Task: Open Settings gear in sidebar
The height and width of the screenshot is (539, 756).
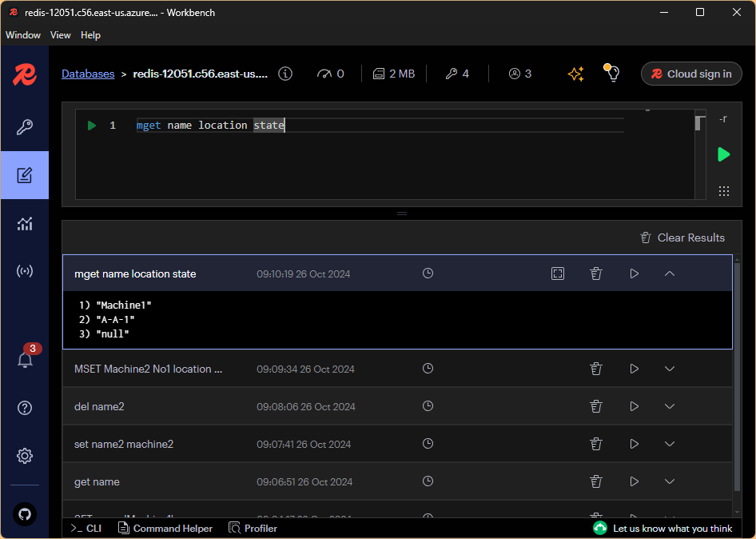Action: click(25, 456)
